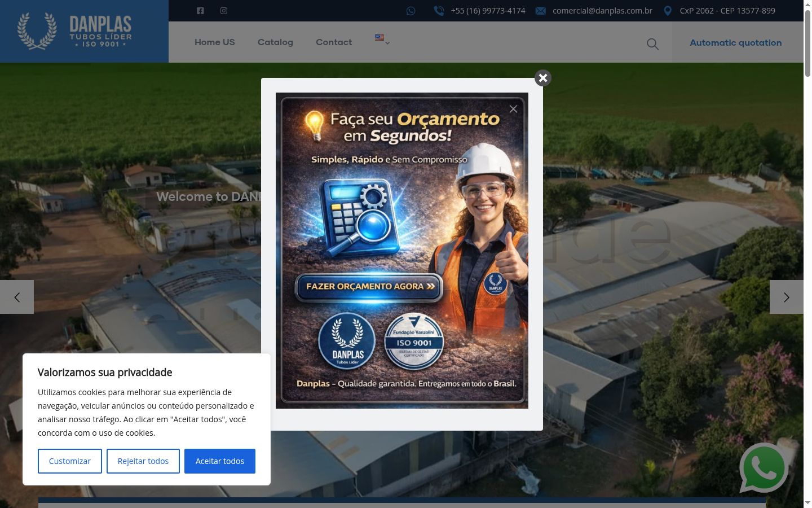Click the Welcome to DAN hero text
Viewport: 812px width, 508px height.
click(209, 196)
